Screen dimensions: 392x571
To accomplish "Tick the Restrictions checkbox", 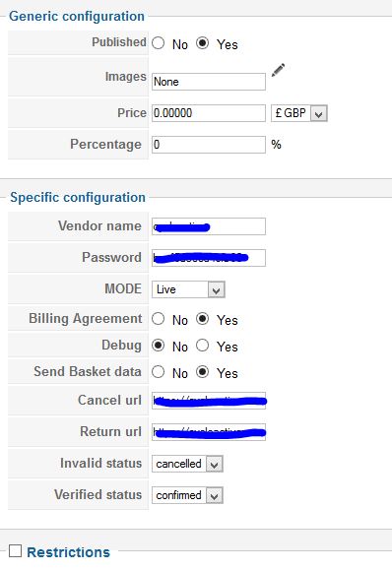I will coord(16,550).
